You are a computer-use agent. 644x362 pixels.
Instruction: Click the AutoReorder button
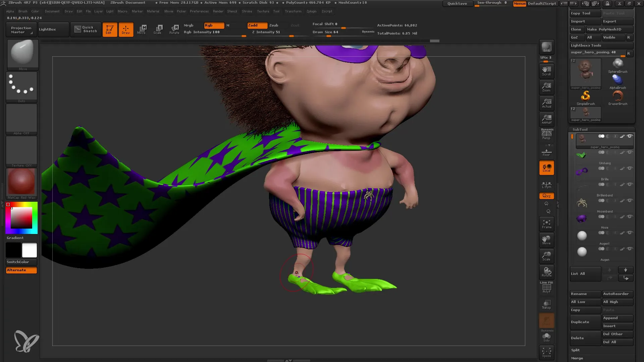point(616,293)
